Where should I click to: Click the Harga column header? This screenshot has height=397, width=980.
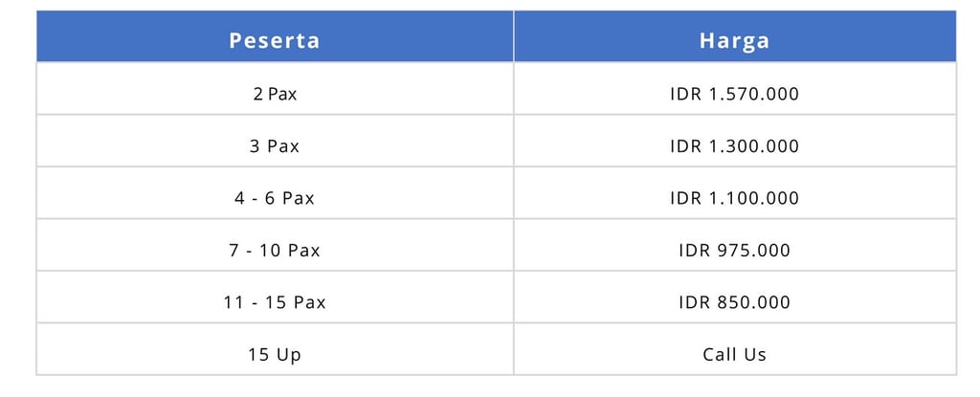(735, 36)
